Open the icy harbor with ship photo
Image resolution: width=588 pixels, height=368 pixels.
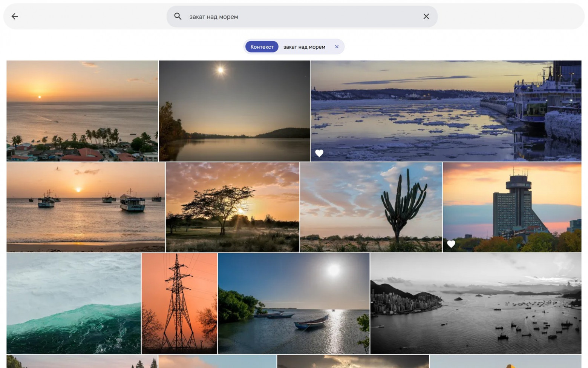[x=446, y=111]
